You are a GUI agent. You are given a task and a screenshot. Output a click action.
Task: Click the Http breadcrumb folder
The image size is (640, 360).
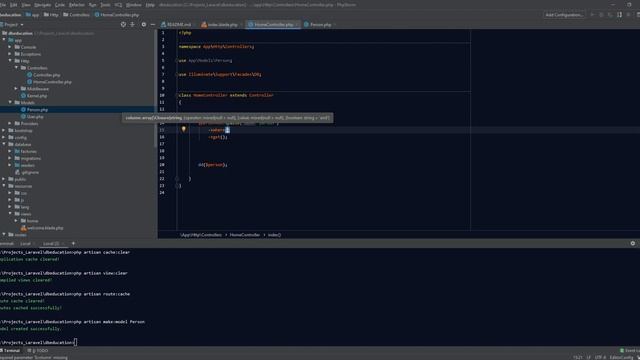(51, 15)
